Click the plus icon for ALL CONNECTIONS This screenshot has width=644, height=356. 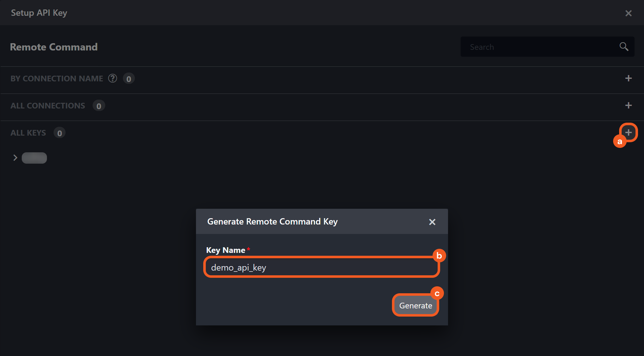click(x=628, y=105)
